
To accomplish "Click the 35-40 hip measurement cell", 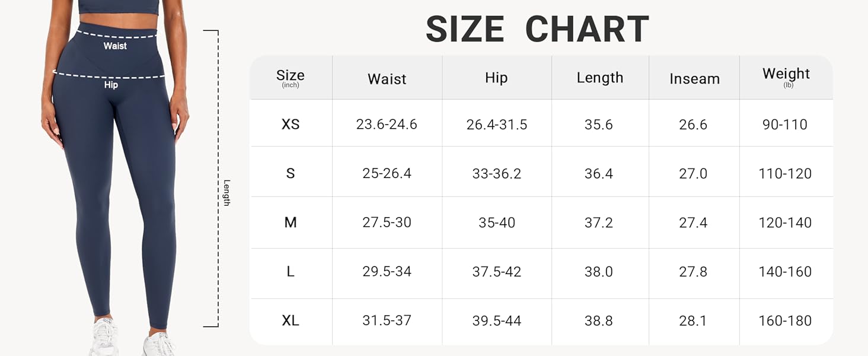I will (496, 223).
